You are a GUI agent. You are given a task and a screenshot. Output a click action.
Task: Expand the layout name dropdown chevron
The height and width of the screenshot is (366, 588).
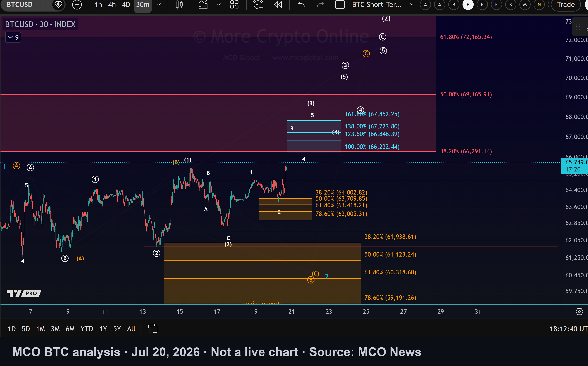[x=412, y=5]
